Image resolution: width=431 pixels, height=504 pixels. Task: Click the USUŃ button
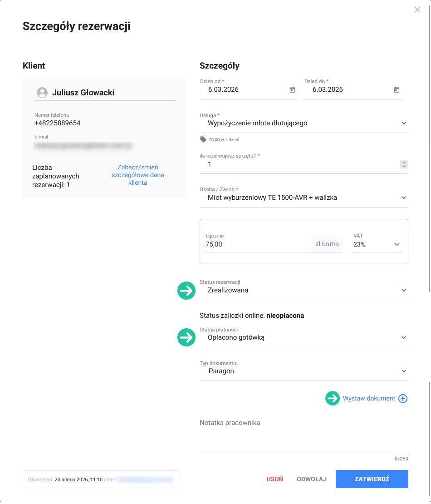(274, 479)
